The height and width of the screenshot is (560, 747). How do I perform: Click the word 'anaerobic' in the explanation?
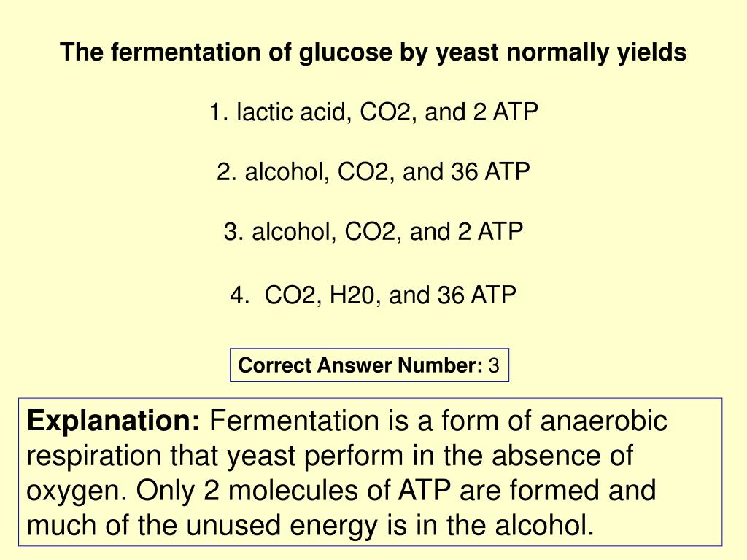click(603, 421)
